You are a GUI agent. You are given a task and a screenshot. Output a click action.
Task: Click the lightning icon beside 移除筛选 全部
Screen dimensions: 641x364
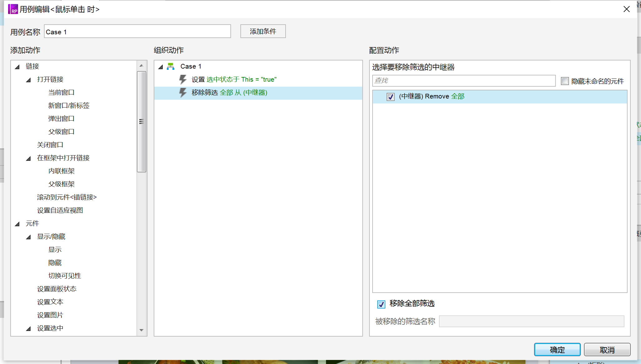(x=183, y=93)
